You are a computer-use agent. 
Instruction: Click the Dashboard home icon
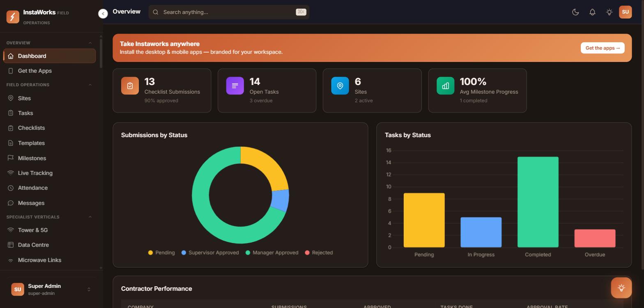coord(11,56)
